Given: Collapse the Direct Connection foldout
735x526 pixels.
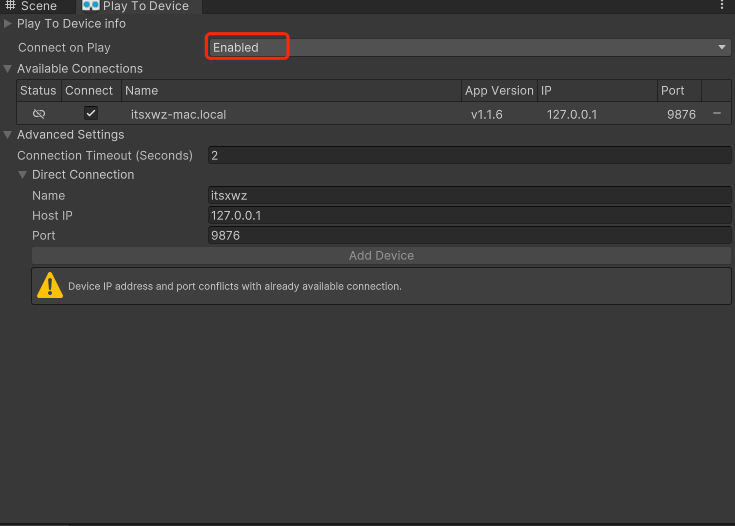Looking at the screenshot, I should 24,175.
